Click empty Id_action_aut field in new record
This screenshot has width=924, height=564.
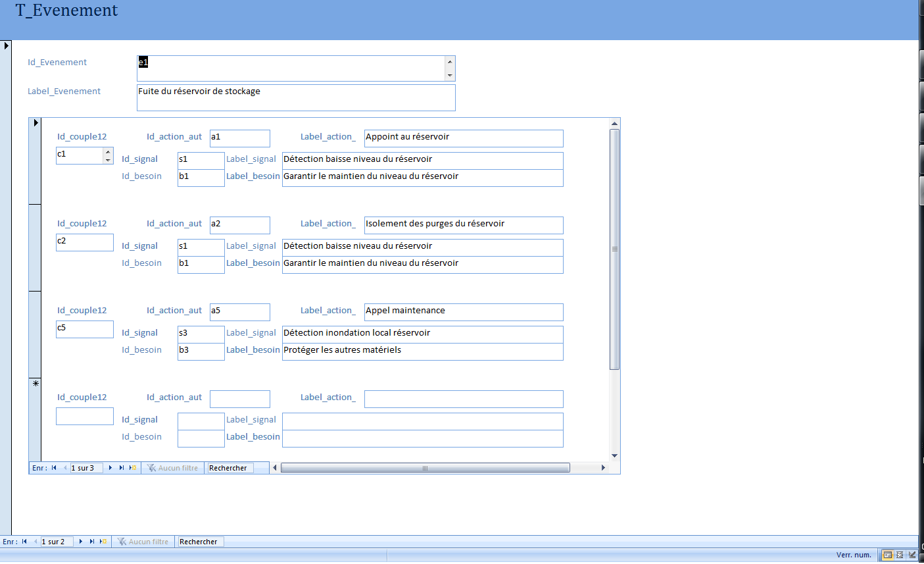(240, 399)
